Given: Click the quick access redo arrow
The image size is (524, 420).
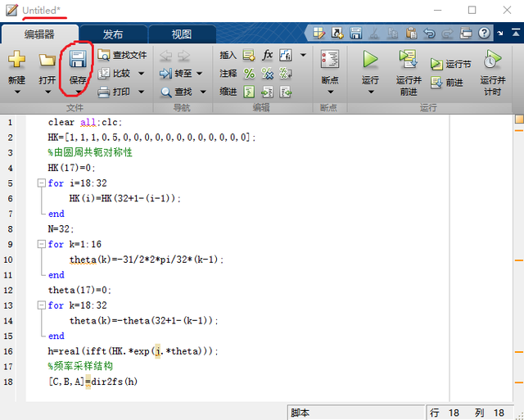Looking at the screenshot, I should point(448,33).
